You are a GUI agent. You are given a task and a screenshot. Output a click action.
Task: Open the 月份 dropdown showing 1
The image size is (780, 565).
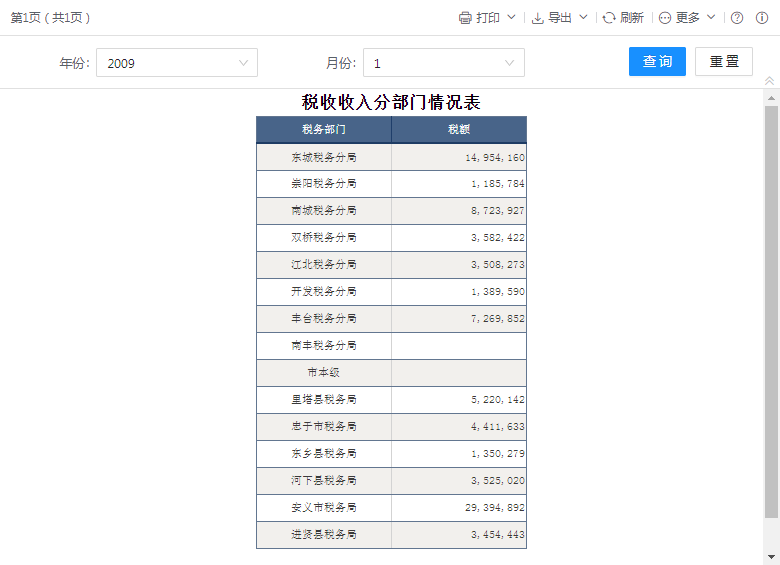pos(444,63)
